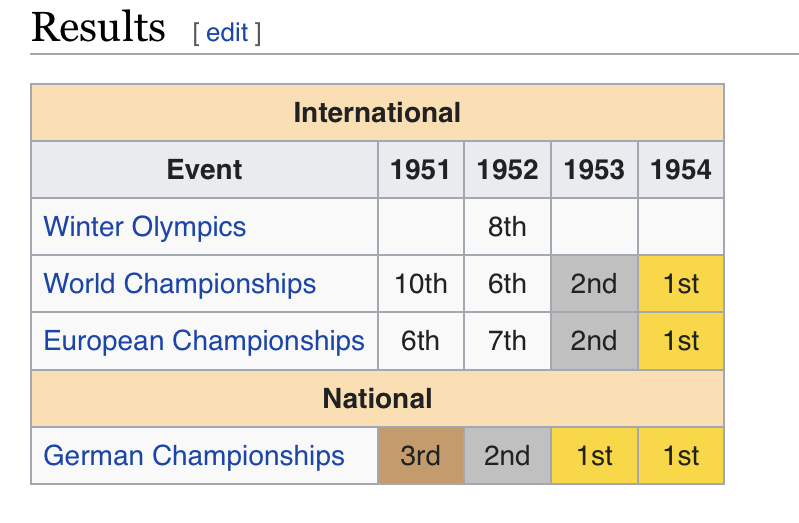The image size is (799, 523).
Task: Click the International table header
Action: click(x=378, y=113)
